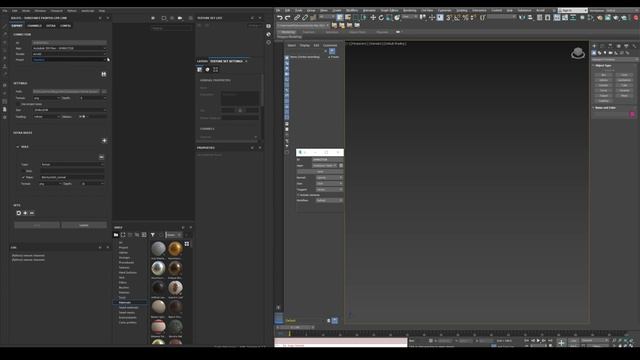Toggle the 3D Snaps button
This screenshot has height=360, width=640.
tap(449, 18)
